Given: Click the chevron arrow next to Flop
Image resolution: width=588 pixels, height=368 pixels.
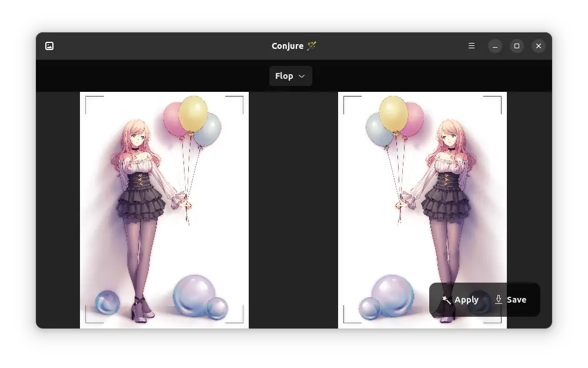Looking at the screenshot, I should (302, 76).
